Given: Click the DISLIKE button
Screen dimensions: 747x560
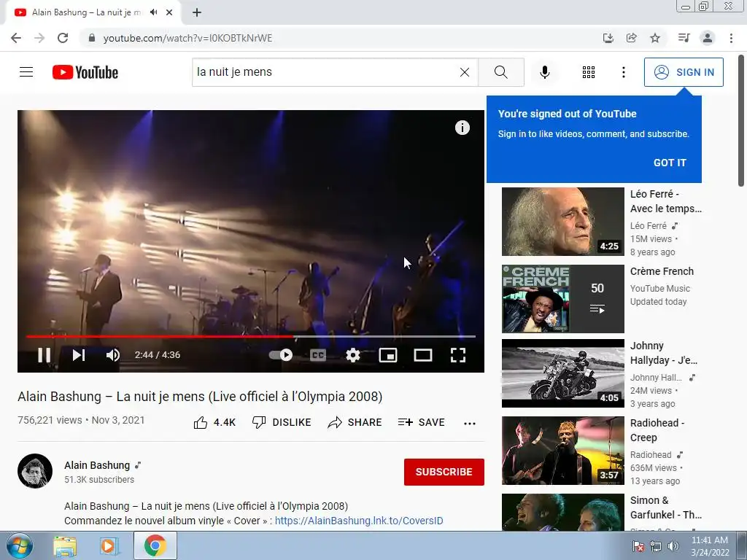Looking at the screenshot, I should tap(282, 422).
